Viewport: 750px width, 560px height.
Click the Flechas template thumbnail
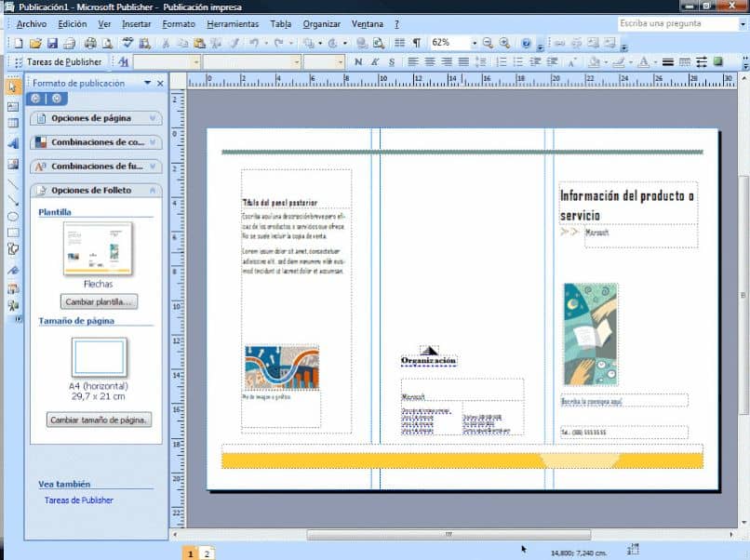point(98,248)
